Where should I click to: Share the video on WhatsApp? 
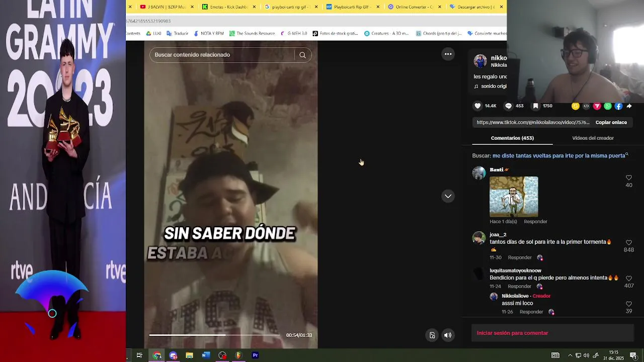click(x=608, y=106)
